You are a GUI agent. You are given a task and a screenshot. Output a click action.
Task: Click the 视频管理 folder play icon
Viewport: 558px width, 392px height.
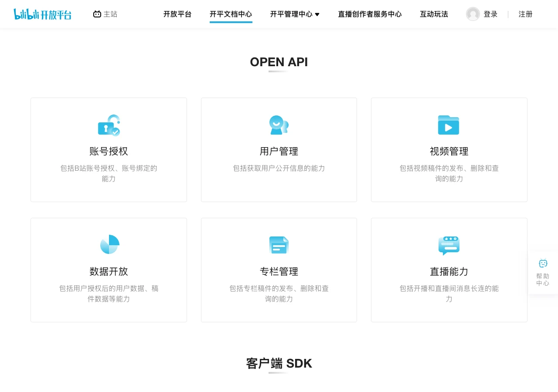tap(449, 125)
